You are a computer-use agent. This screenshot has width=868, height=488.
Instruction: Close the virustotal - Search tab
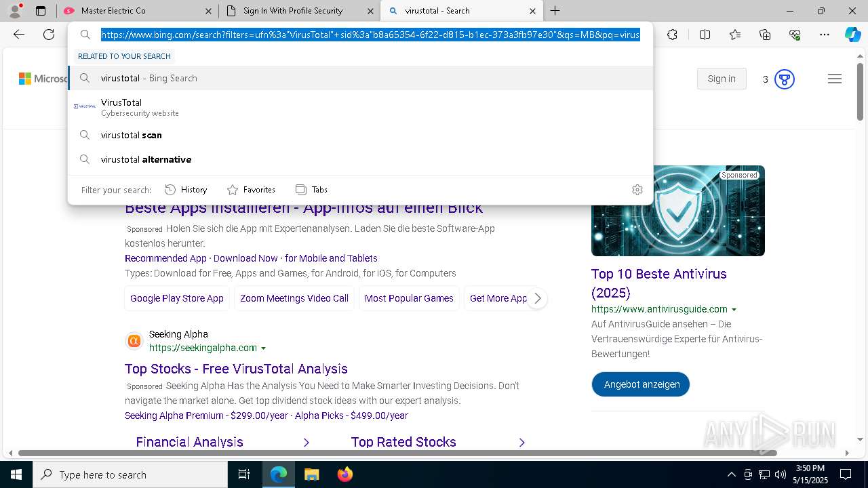coord(532,11)
